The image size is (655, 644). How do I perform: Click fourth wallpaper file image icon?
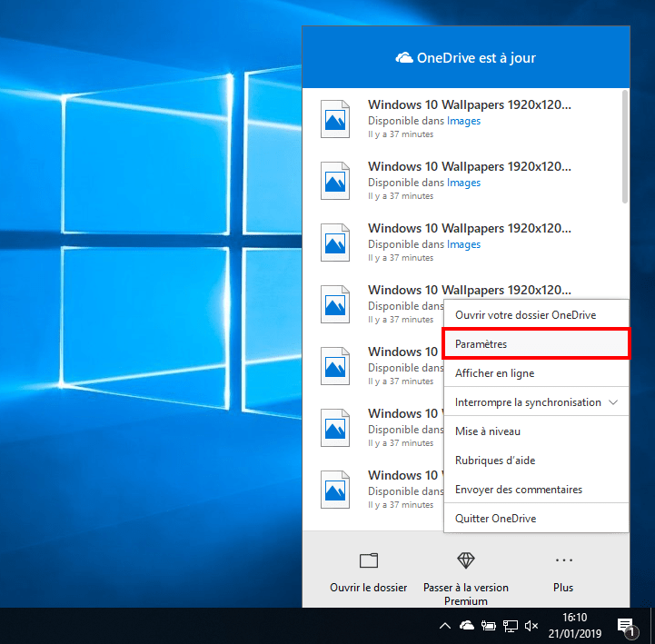(x=335, y=304)
